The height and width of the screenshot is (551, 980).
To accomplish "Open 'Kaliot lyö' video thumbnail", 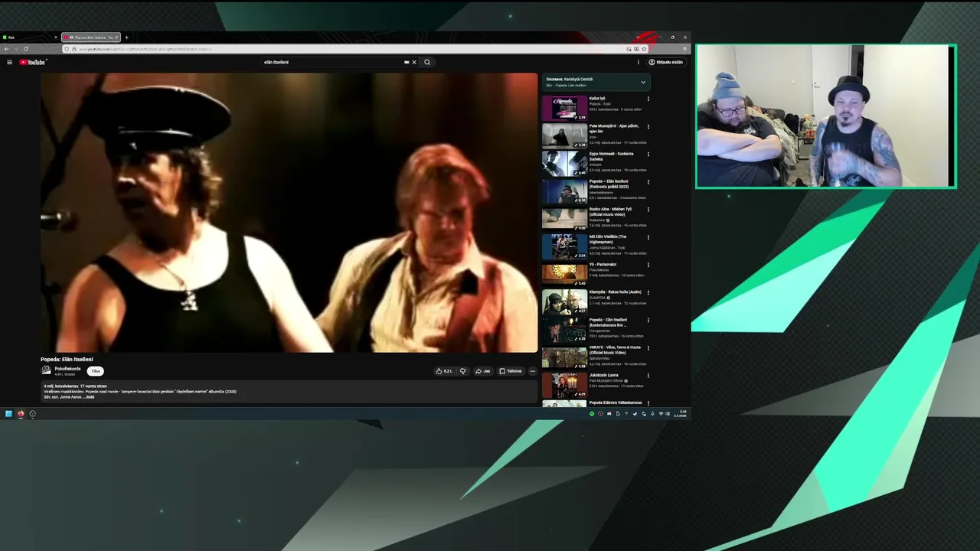I will coord(564,108).
